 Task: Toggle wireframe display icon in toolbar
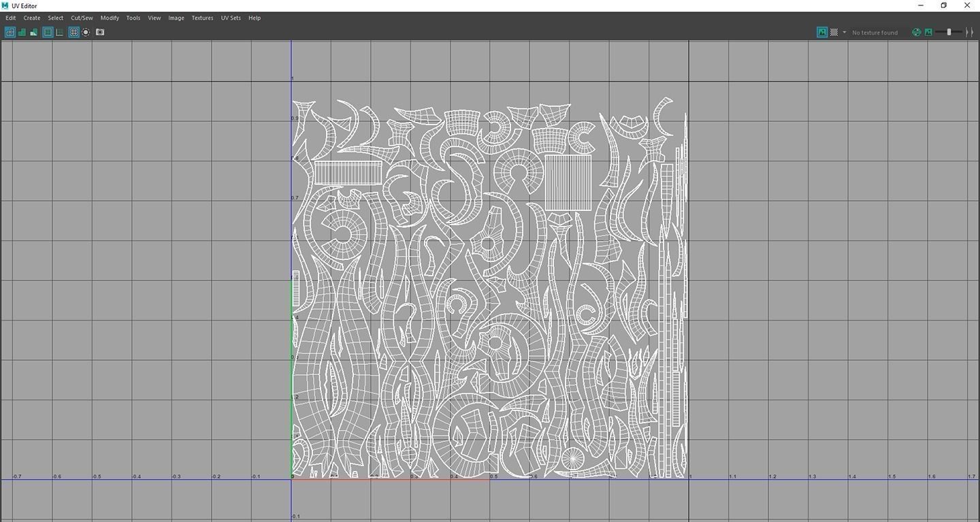(x=10, y=32)
